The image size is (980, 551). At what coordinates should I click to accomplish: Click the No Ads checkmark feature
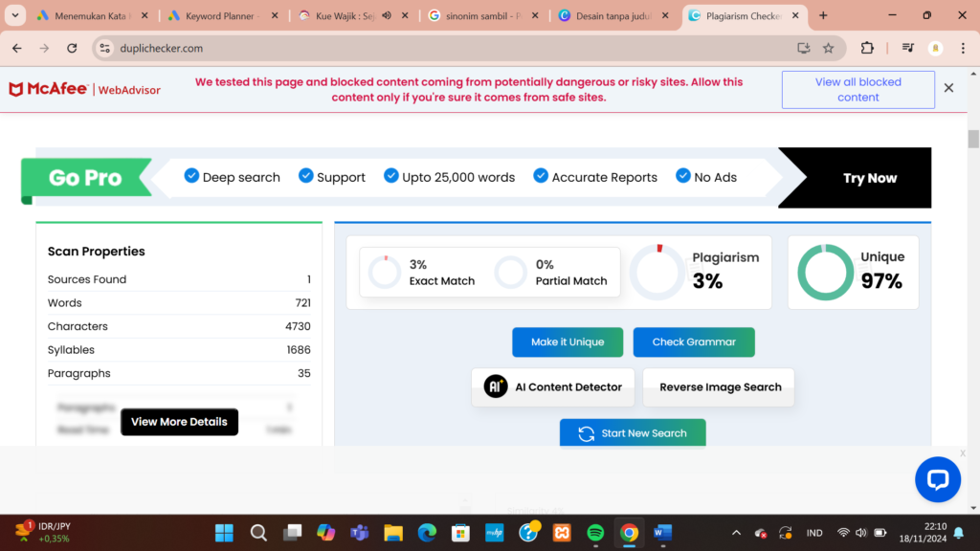pyautogui.click(x=705, y=177)
